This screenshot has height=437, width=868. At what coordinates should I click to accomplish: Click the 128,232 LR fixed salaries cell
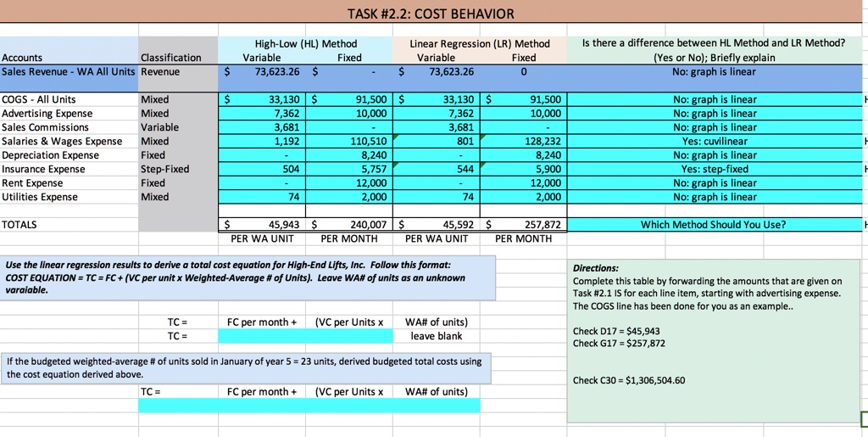tap(523, 141)
